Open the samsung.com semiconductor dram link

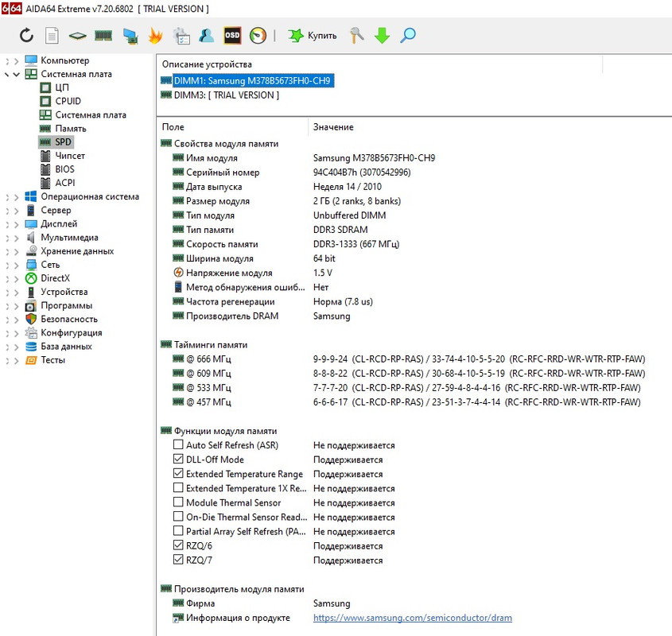tap(412, 618)
